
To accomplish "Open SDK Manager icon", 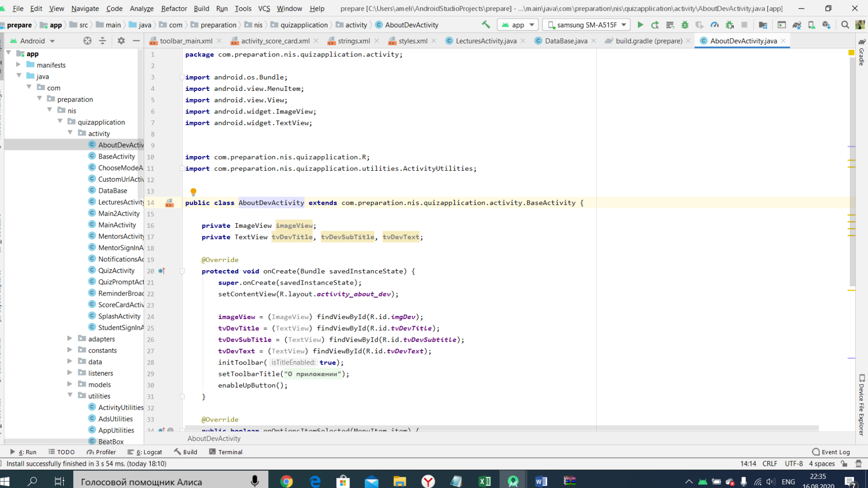I will [x=826, y=25].
